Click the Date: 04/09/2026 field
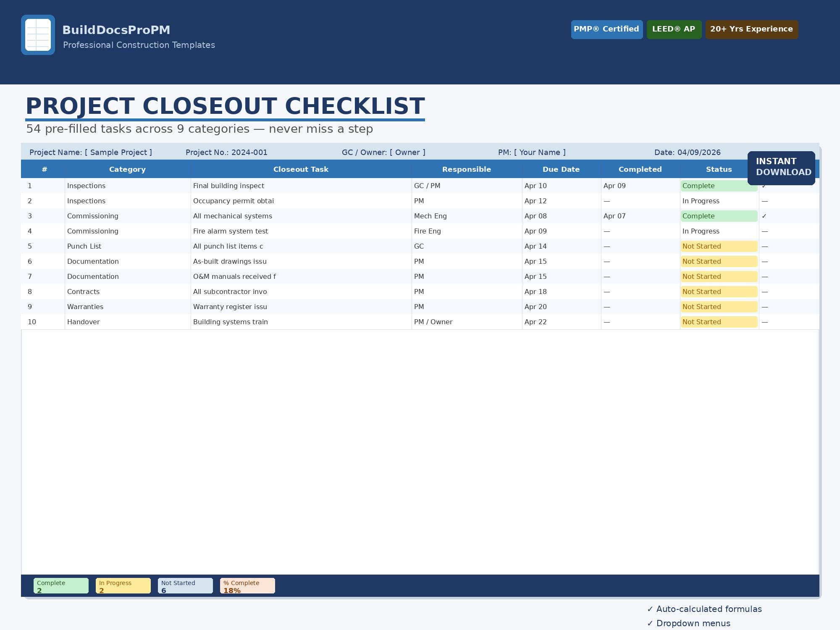The height and width of the screenshot is (630, 840). pos(688,152)
